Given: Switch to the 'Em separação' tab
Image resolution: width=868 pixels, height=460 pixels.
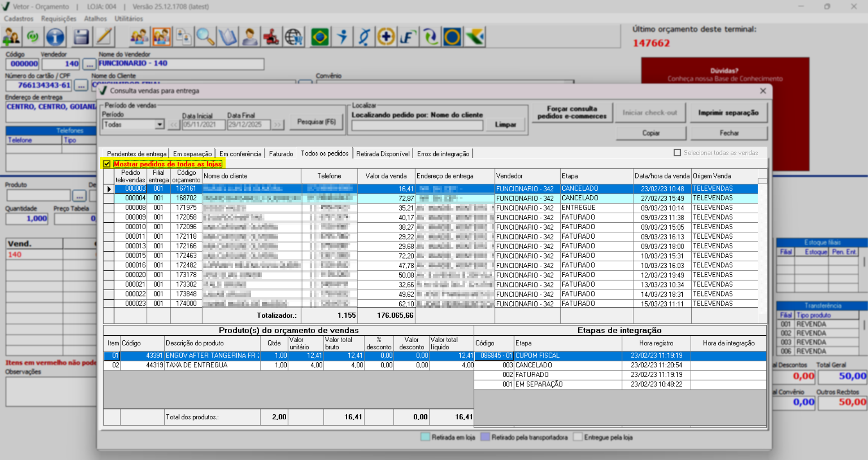Looking at the screenshot, I should 192,154.
